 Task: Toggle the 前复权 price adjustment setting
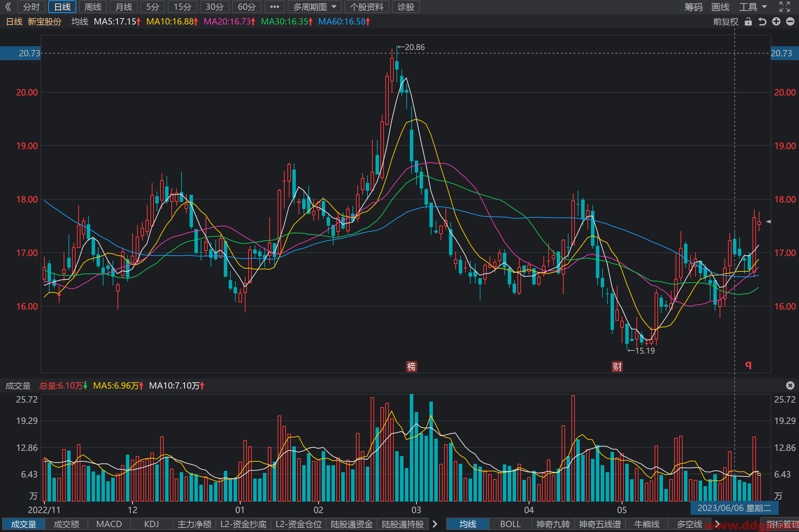(726, 22)
